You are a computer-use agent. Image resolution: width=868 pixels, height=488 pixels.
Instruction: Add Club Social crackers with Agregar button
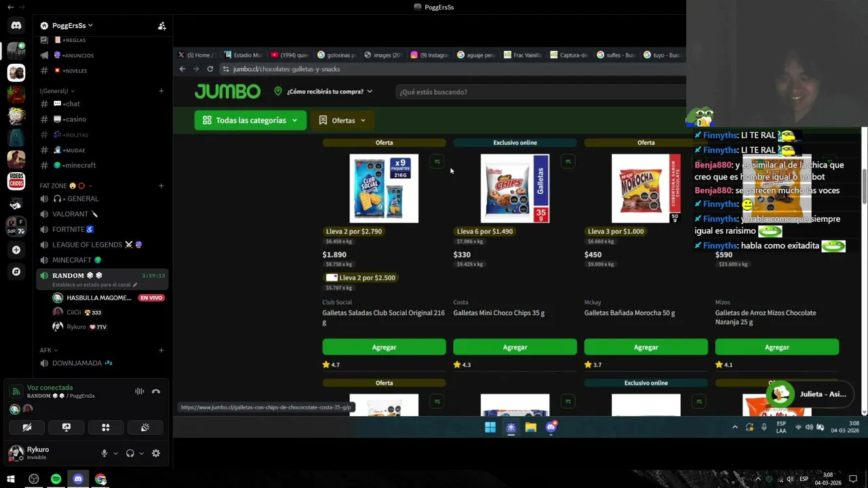tap(384, 347)
